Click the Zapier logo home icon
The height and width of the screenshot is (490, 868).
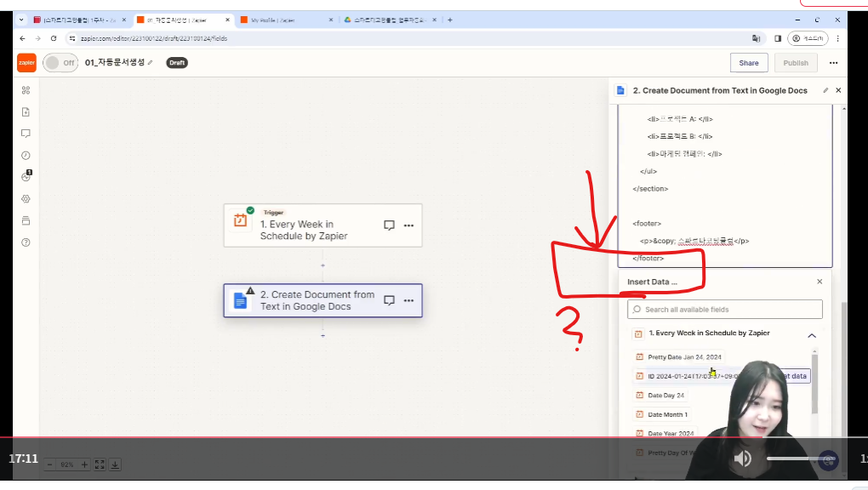26,63
